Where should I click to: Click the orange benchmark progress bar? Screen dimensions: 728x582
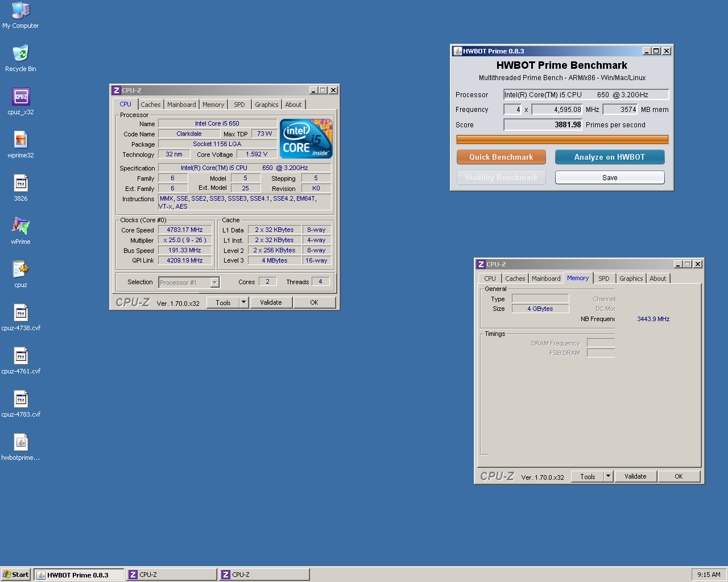pos(562,139)
